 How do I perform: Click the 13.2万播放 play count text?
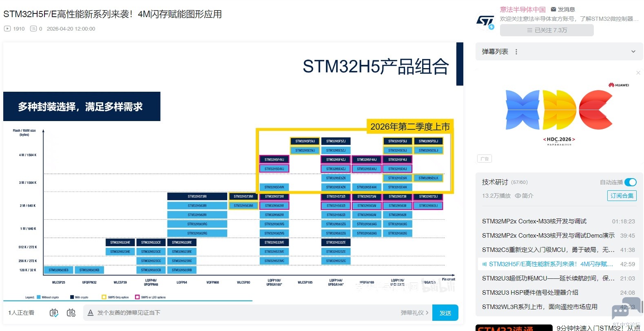[496, 196]
